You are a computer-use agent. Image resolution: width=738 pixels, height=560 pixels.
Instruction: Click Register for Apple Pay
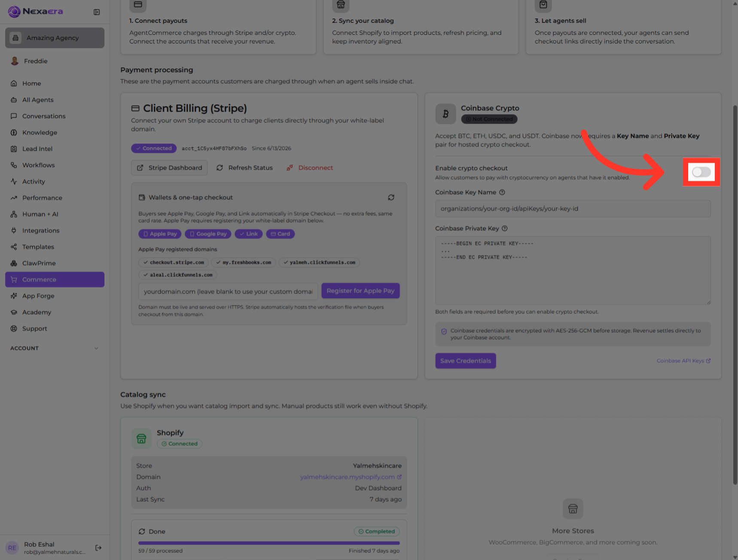360,291
